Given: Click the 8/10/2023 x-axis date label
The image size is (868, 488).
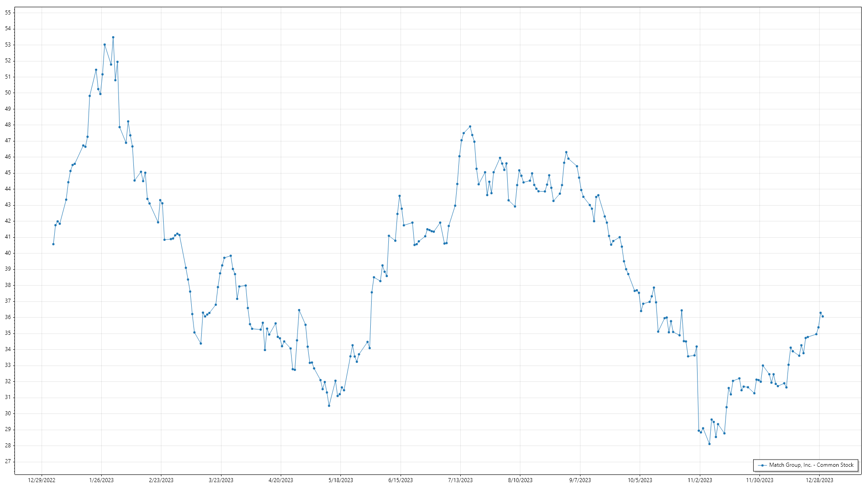Looking at the screenshot, I should 520,480.
